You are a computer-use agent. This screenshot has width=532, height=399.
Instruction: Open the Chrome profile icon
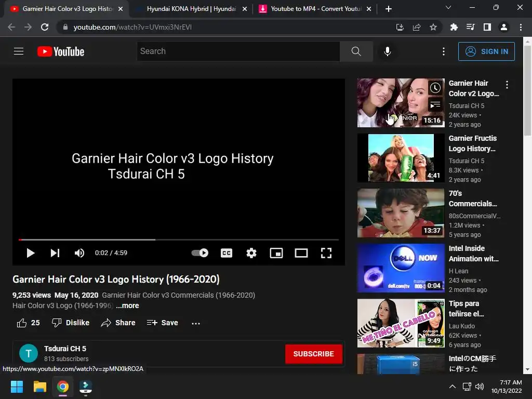pos(504,27)
